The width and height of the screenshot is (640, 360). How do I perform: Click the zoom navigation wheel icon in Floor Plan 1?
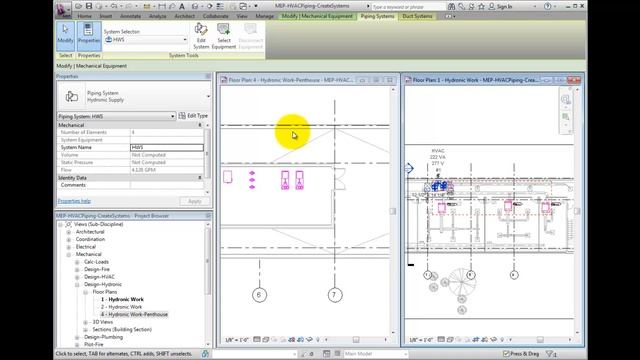coord(565,99)
